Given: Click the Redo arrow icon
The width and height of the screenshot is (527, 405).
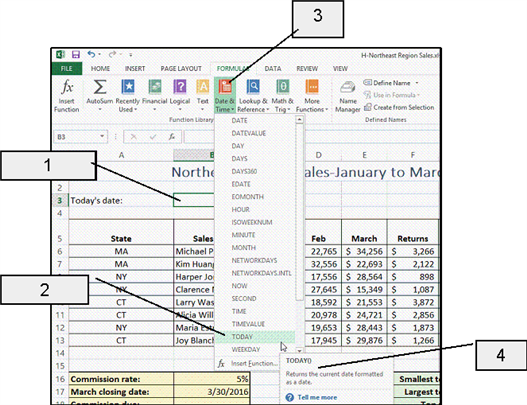Looking at the screenshot, I should (112, 54).
